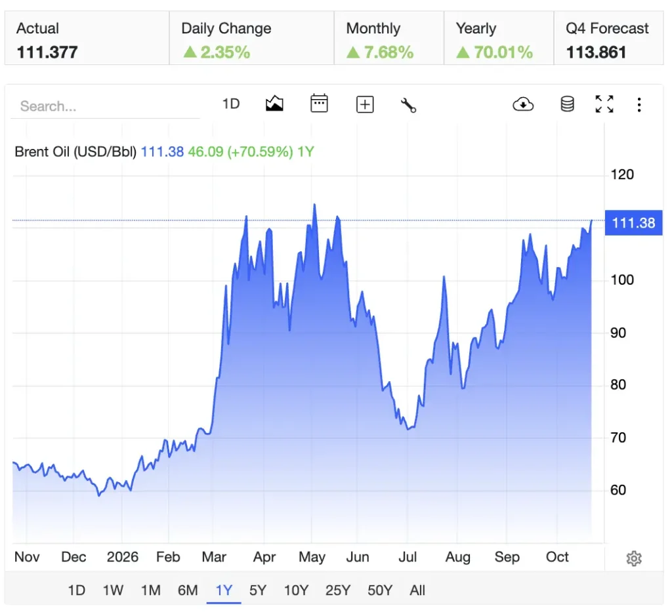Click the 111.38 current price label
This screenshot has width=672, height=616.
coord(633,223)
